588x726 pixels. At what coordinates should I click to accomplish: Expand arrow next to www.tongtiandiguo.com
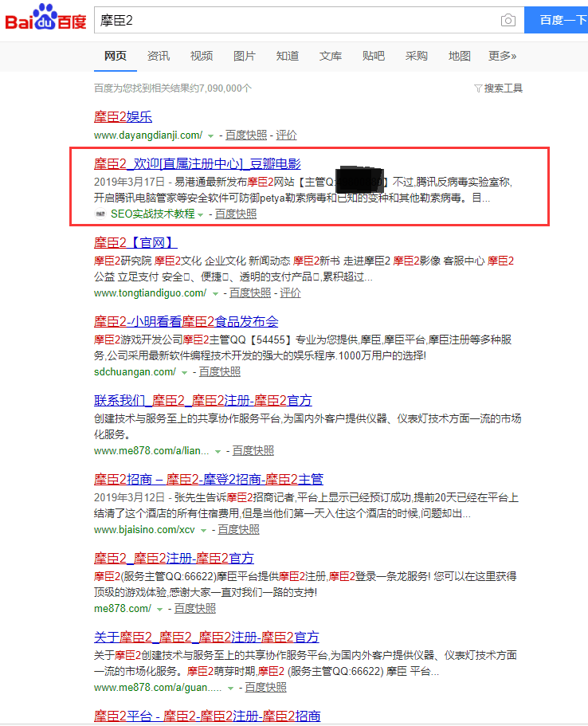[x=215, y=294]
